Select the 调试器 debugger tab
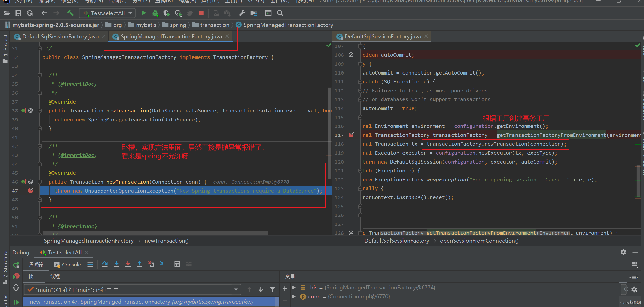This screenshot has height=307, width=644. [x=36, y=265]
